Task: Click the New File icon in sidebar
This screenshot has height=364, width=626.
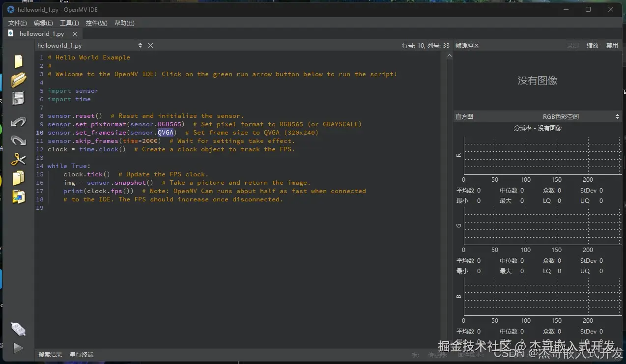Action: pos(19,61)
